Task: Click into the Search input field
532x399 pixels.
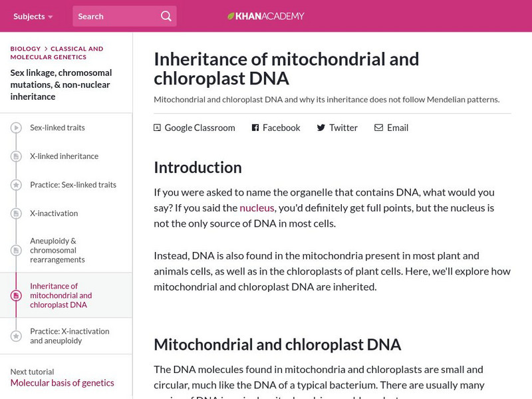Action: pyautogui.click(x=113, y=16)
